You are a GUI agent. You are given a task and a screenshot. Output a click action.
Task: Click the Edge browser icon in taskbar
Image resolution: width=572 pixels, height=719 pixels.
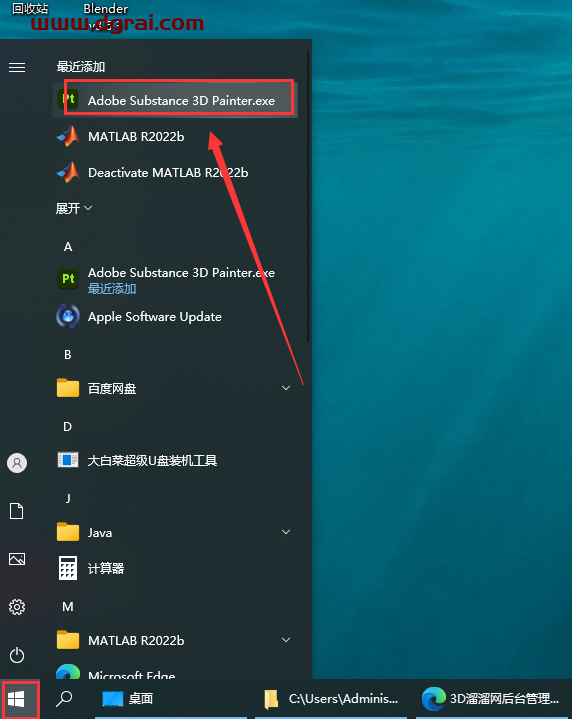coord(433,699)
